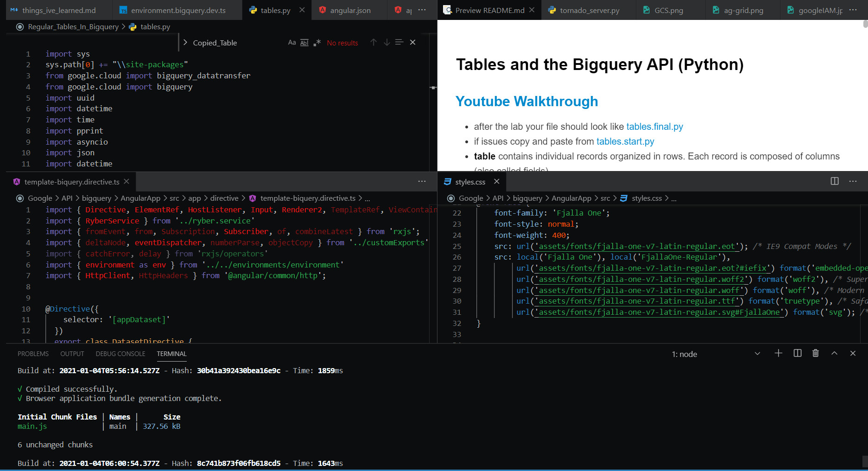Viewport: 868px width, 471px height.
Task: Open more actions for styles.css group
Action: pos(853,181)
